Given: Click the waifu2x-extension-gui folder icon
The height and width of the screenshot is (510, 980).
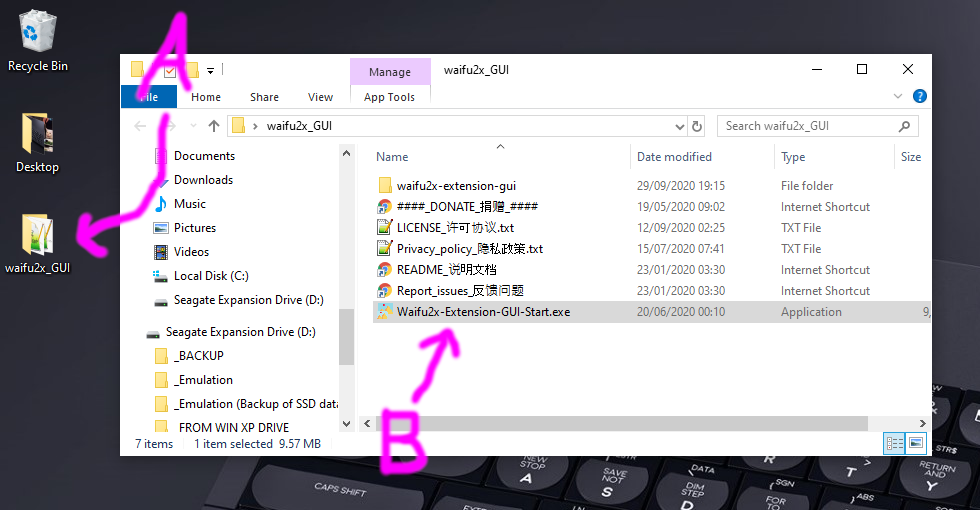Looking at the screenshot, I should pyautogui.click(x=385, y=186).
